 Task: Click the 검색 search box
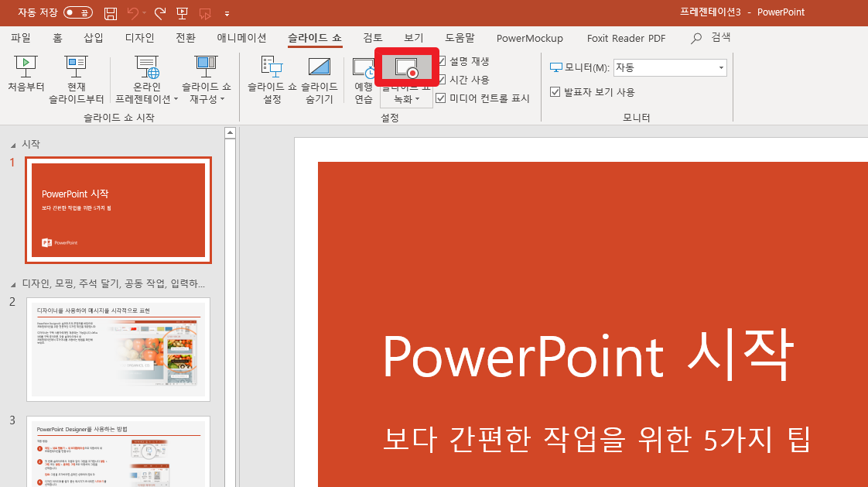point(711,38)
